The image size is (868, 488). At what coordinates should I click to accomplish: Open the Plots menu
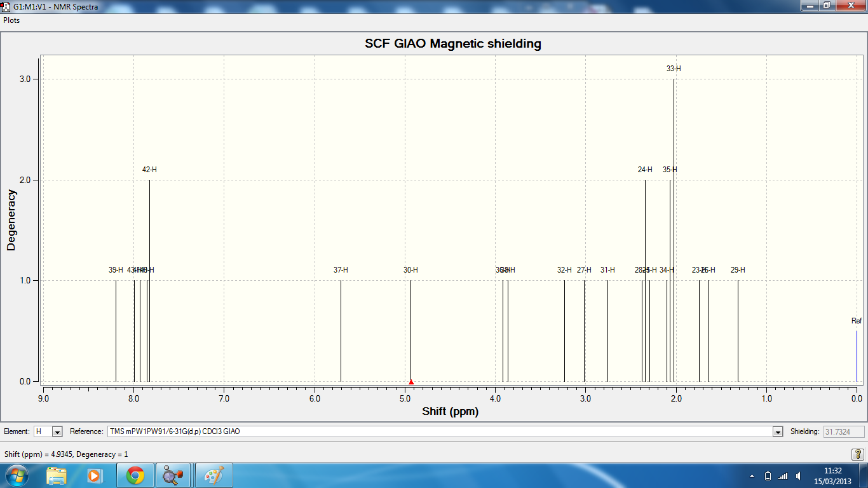(11, 20)
